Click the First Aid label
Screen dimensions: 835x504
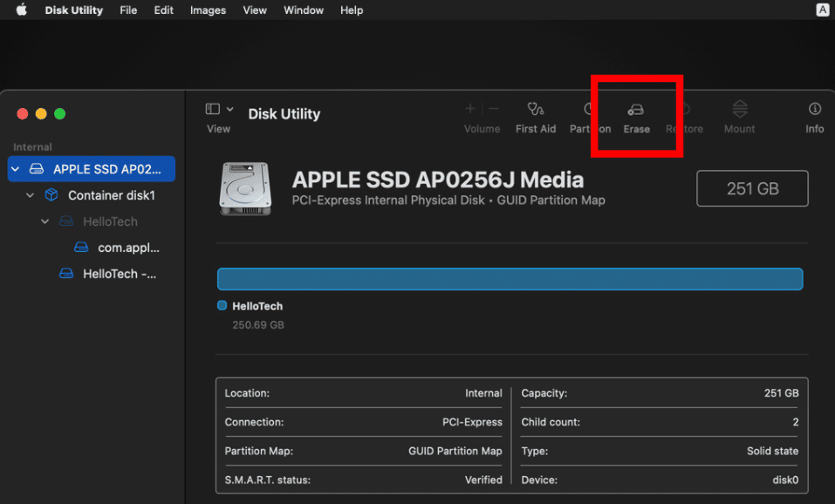click(536, 129)
